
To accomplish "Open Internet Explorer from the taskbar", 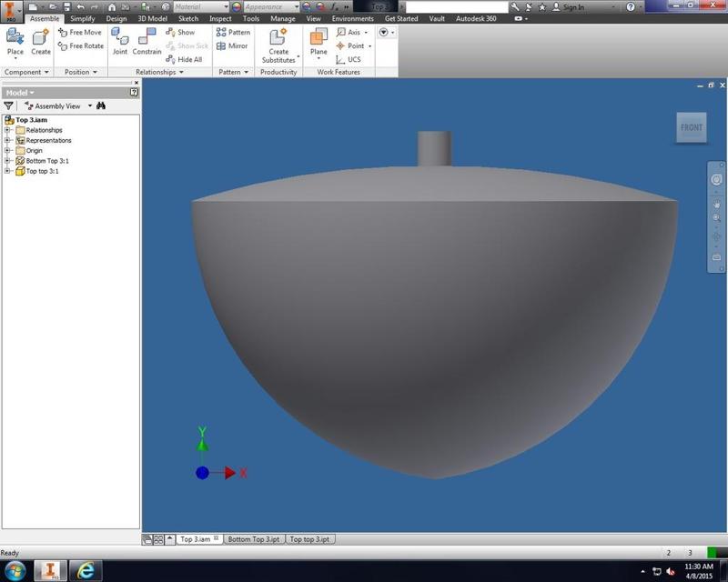I will 86,570.
